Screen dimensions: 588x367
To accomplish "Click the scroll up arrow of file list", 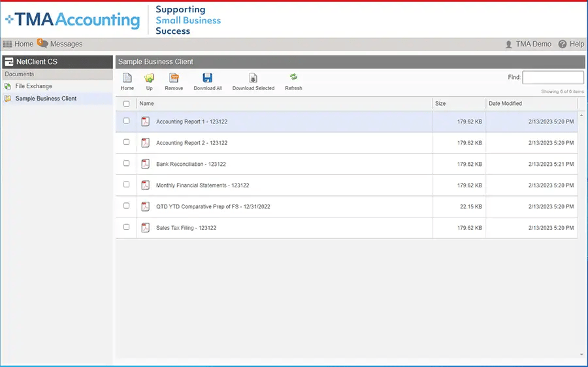I will pyautogui.click(x=581, y=116).
